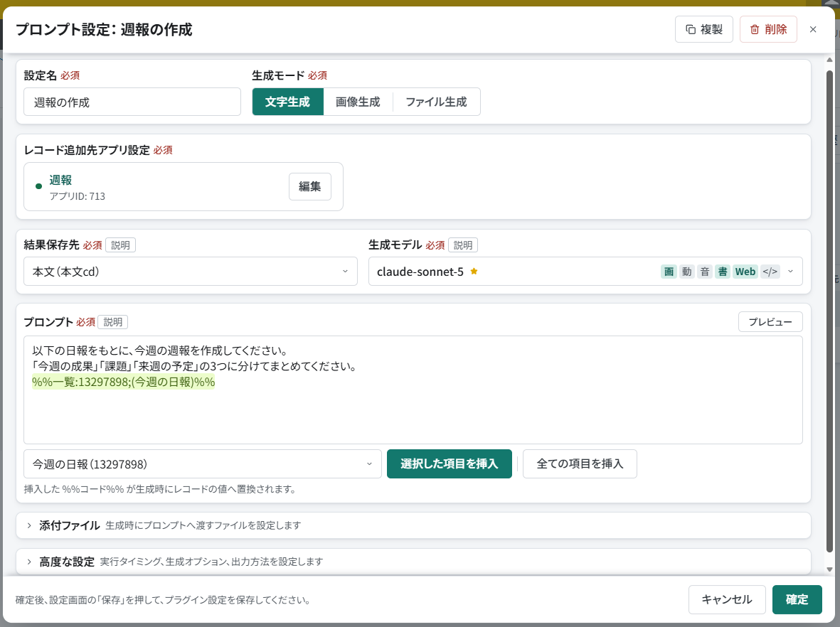Click the 動 capability badge
This screenshot has width=840, height=627.
tap(687, 272)
